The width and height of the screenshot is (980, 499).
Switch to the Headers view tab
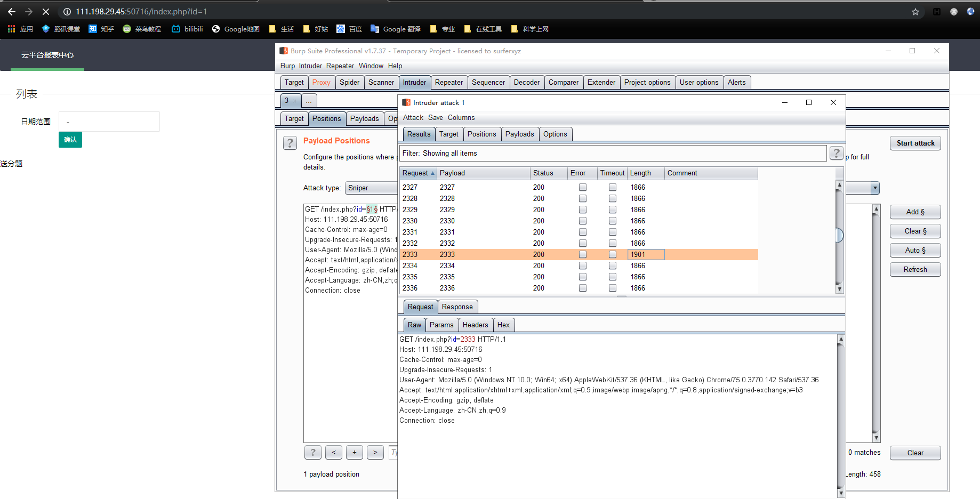click(x=475, y=325)
